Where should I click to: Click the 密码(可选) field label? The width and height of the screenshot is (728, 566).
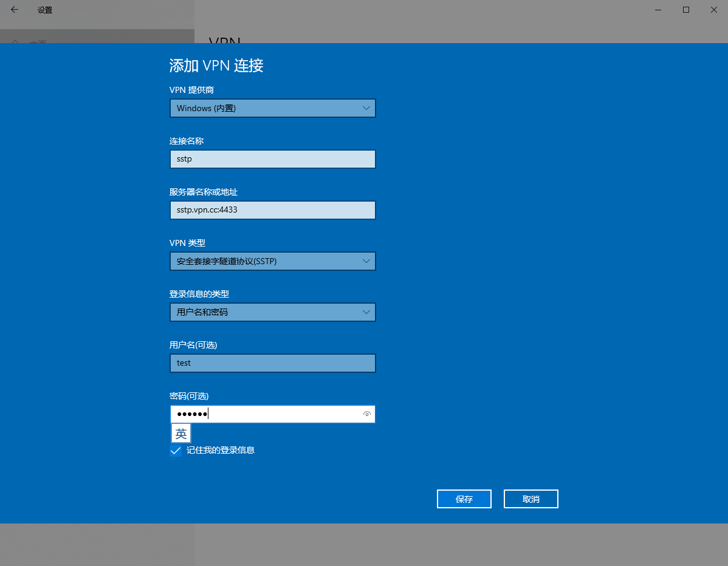[189, 396]
